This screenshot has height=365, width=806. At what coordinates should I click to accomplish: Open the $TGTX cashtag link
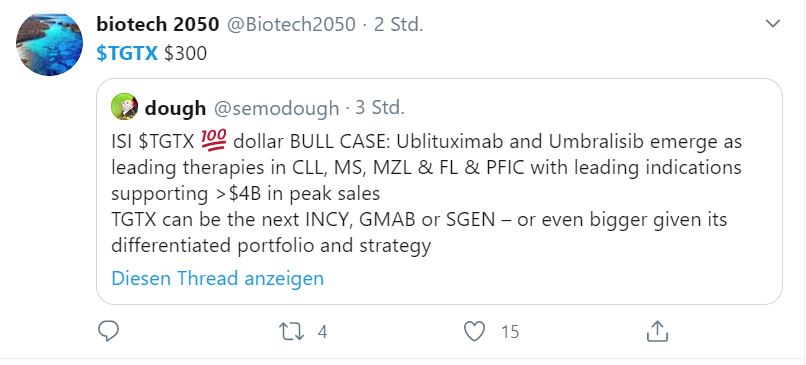pyautogui.click(x=126, y=53)
